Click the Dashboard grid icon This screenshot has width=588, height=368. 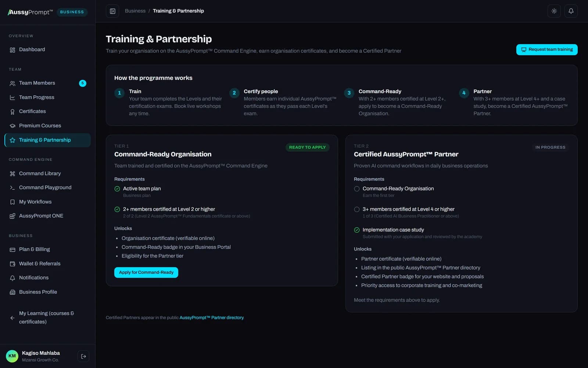point(12,50)
